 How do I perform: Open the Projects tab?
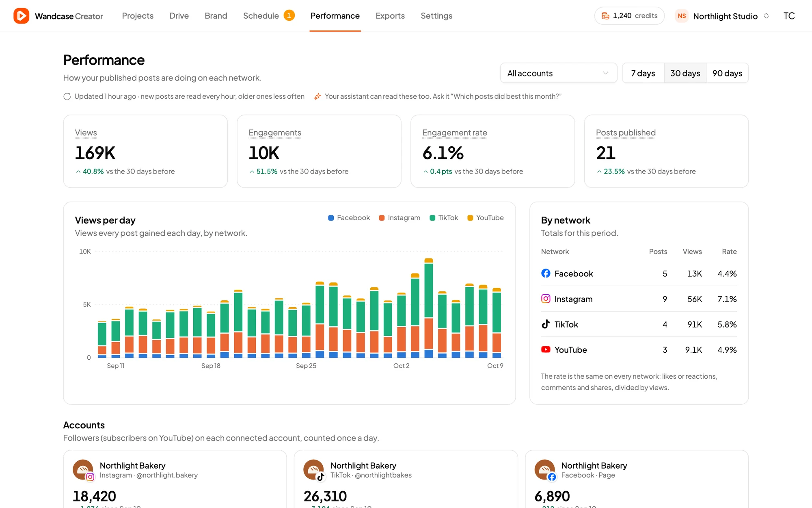pos(138,16)
